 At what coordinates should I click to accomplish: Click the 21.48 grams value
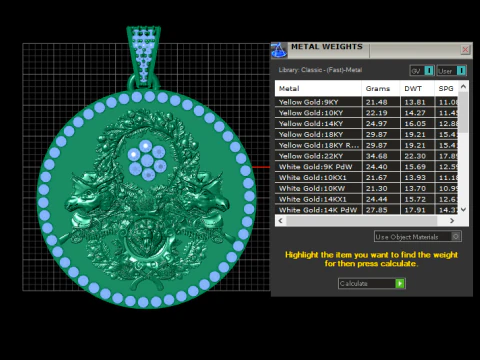pos(376,102)
